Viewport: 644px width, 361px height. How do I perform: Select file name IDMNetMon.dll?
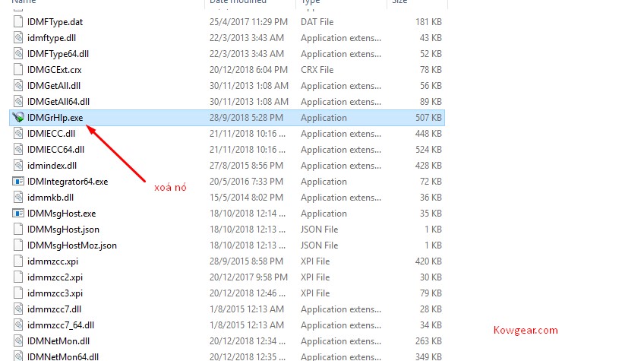tap(58, 341)
